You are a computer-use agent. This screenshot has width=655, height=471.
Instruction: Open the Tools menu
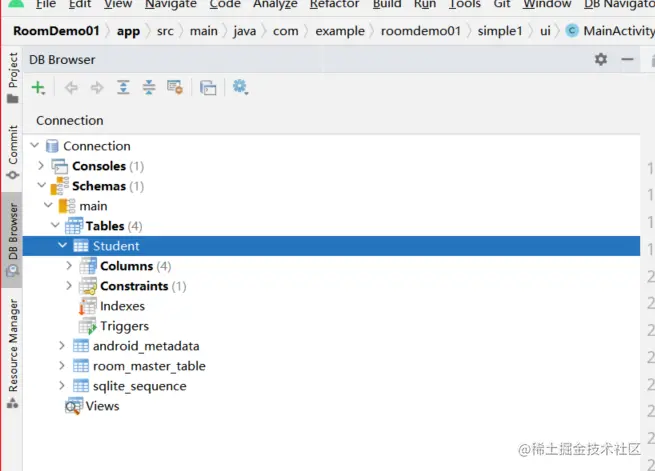pos(465,4)
